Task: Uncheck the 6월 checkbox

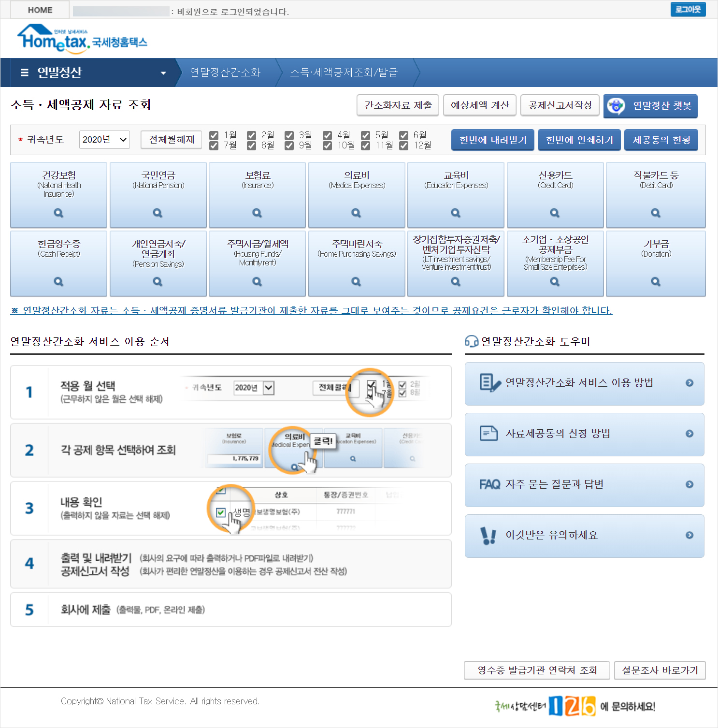Action: [403, 135]
